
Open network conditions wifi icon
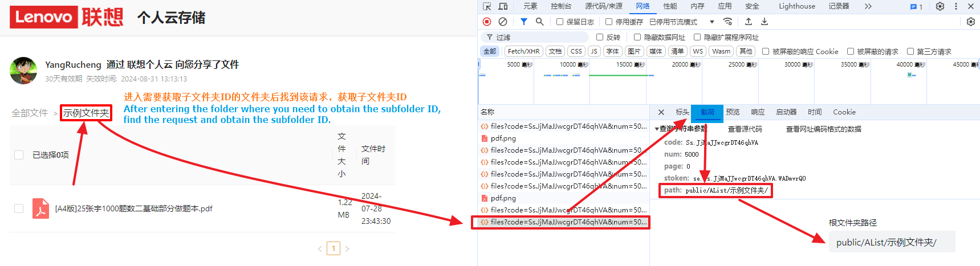point(727,22)
